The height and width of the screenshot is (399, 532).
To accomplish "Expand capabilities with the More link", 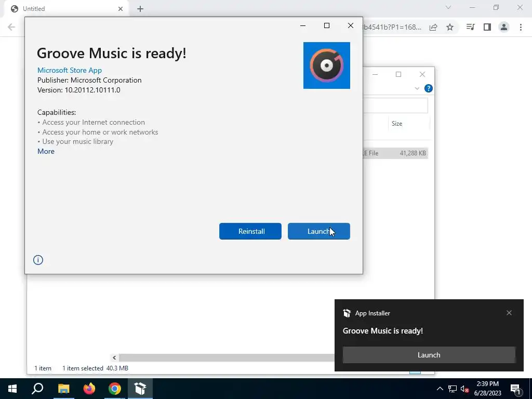I will point(46,151).
